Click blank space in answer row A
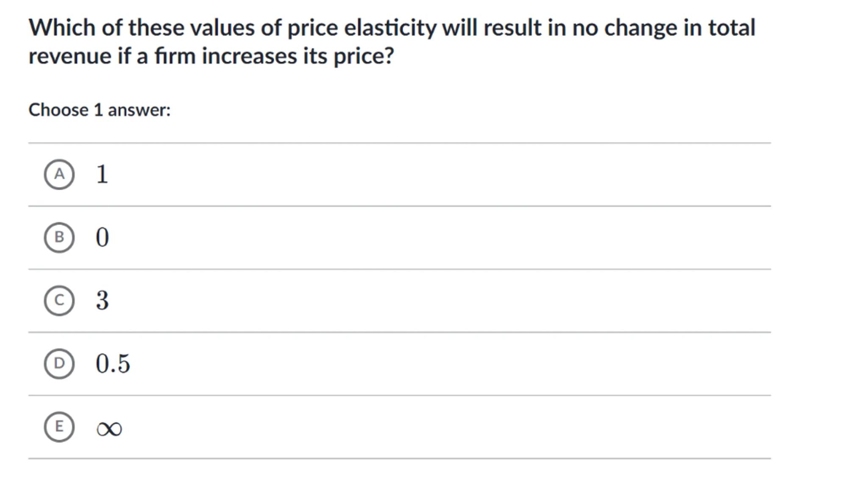Screen dimensions: 868x482 coord(424,175)
